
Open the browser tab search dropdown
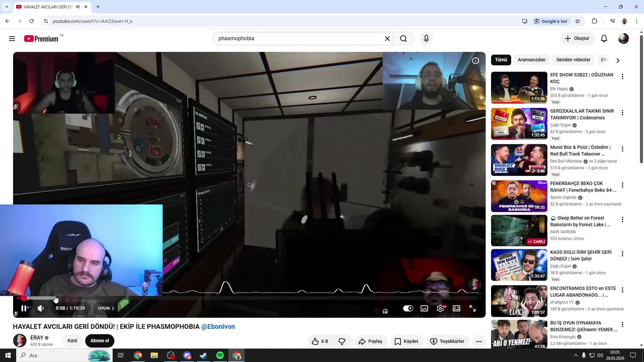tap(7, 7)
